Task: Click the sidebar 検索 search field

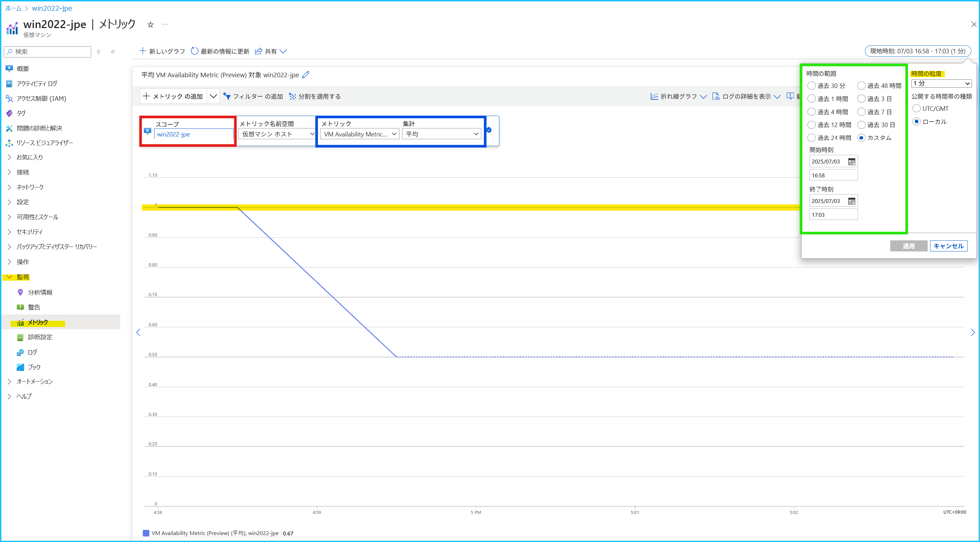Action: [47, 52]
